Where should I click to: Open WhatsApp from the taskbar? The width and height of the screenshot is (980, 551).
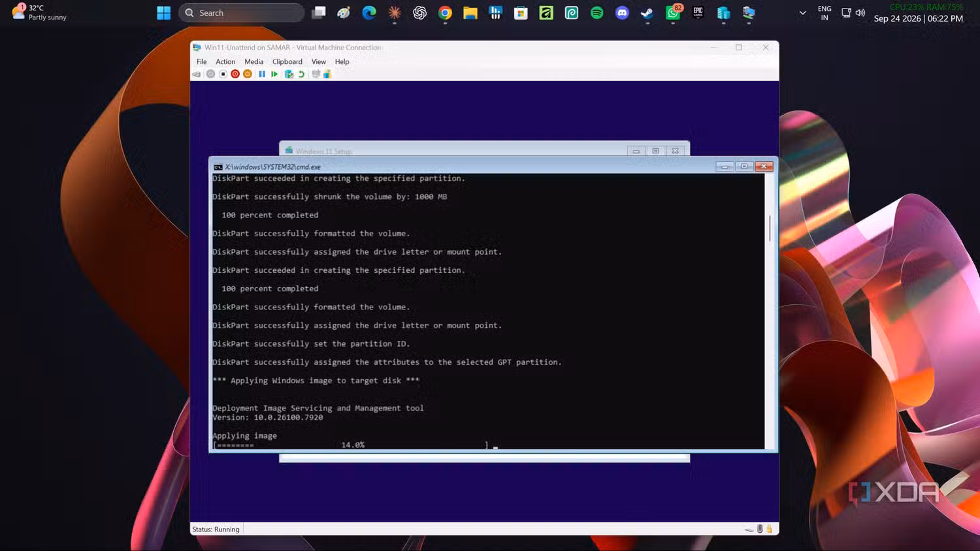point(673,13)
